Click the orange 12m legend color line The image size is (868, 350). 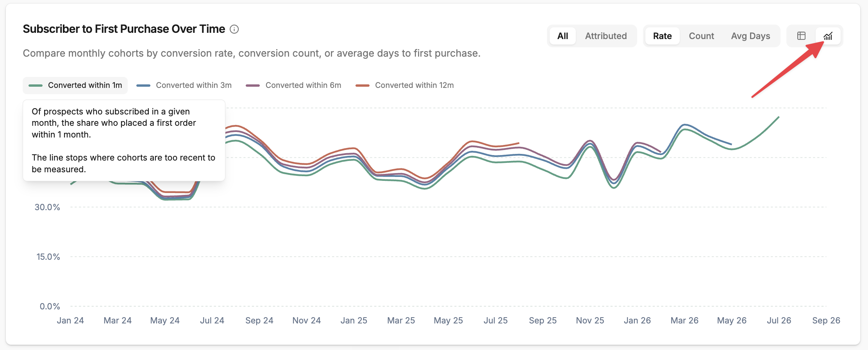pyautogui.click(x=363, y=86)
